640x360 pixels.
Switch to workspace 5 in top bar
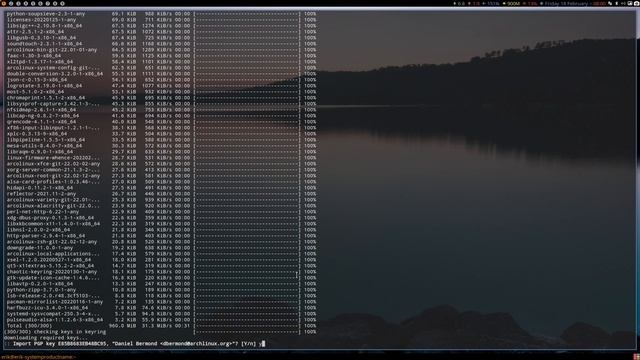click(33, 3)
